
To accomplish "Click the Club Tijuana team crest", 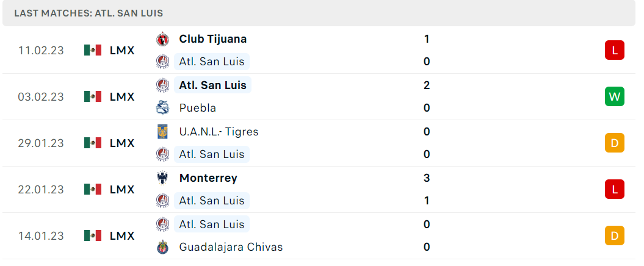I will coord(162,39).
